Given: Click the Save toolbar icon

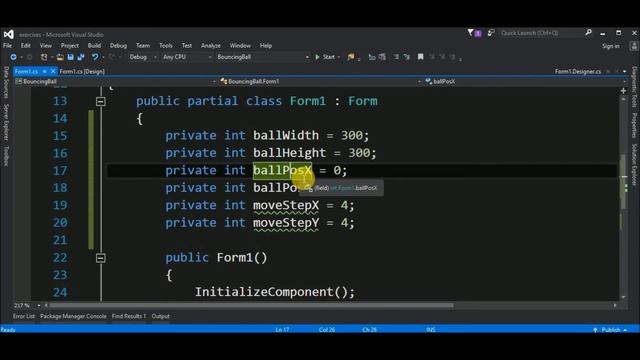Looking at the screenshot, I should [71, 57].
